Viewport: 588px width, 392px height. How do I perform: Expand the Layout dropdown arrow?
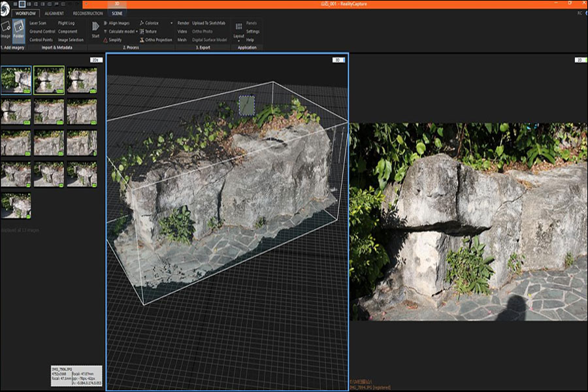pyautogui.click(x=238, y=41)
